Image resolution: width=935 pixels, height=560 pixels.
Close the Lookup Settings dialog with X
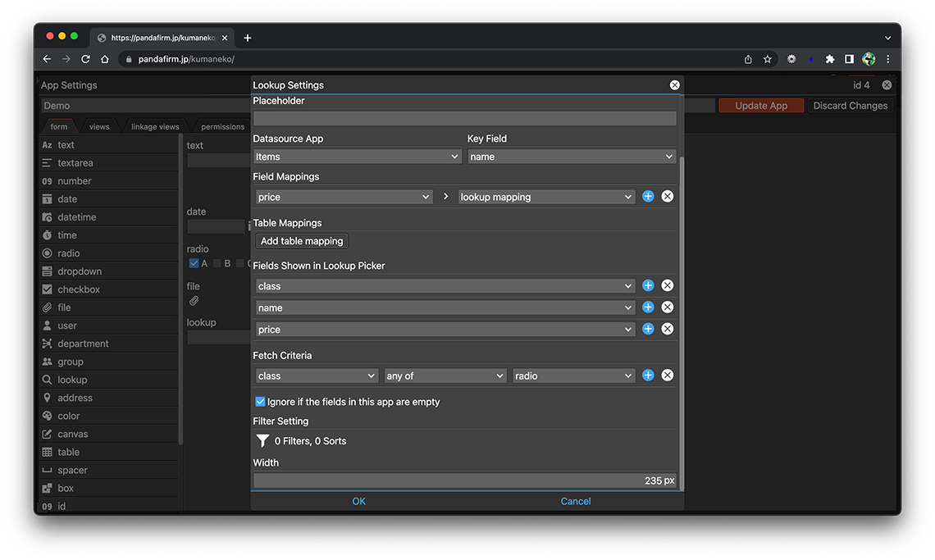pyautogui.click(x=674, y=85)
